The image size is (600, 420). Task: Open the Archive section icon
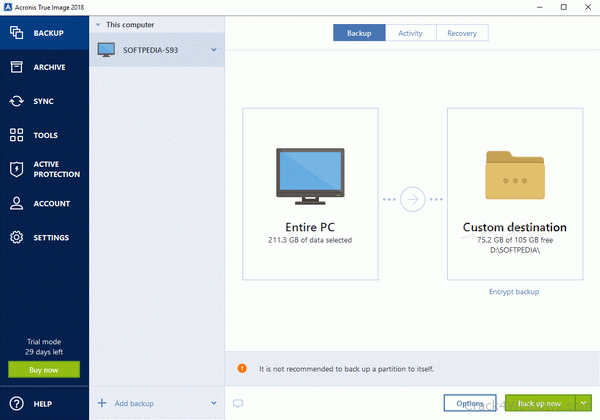click(16, 67)
